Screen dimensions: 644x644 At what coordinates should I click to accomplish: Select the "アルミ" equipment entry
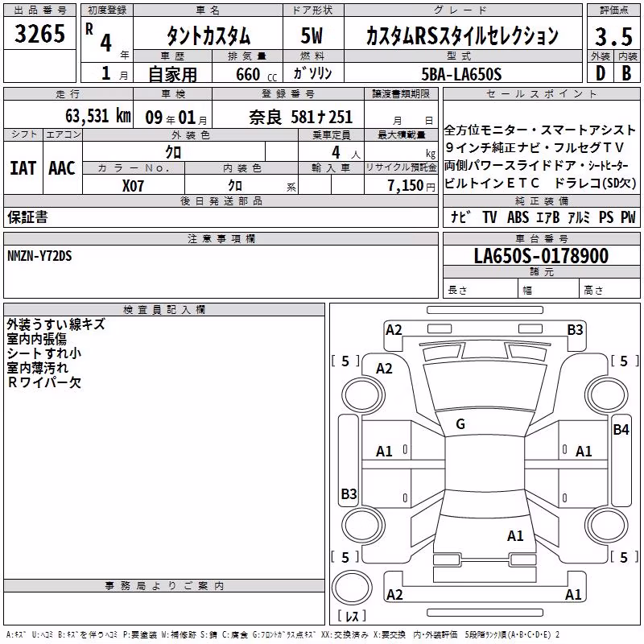coord(579,217)
